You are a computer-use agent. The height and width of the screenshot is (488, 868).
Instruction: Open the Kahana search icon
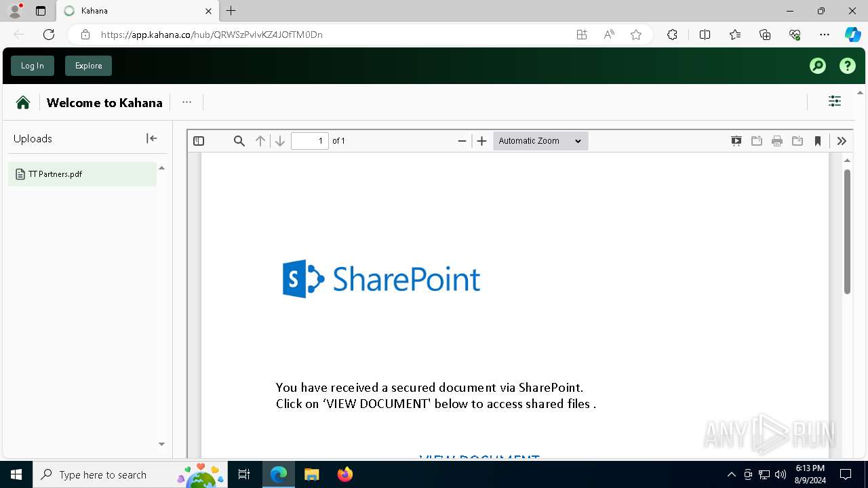tap(818, 66)
